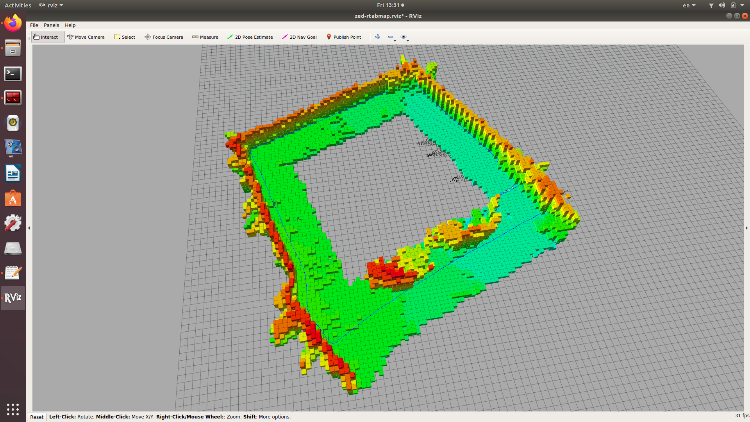Image resolution: width=750 pixels, height=422 pixels.
Task: Choose the Select tool in toolbar
Action: [125, 37]
